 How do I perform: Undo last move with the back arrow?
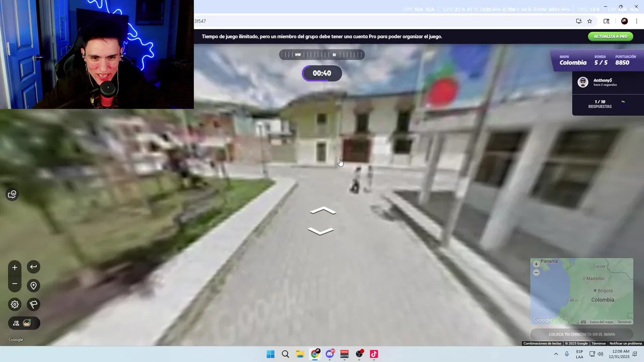click(x=33, y=267)
